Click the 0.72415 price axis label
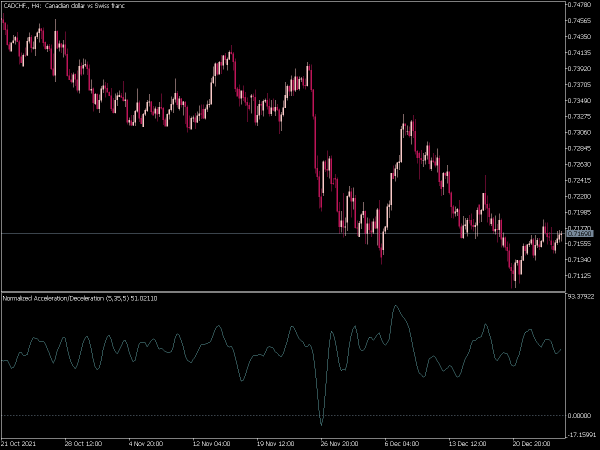Screen dimensions: 600x450 [x=580, y=180]
